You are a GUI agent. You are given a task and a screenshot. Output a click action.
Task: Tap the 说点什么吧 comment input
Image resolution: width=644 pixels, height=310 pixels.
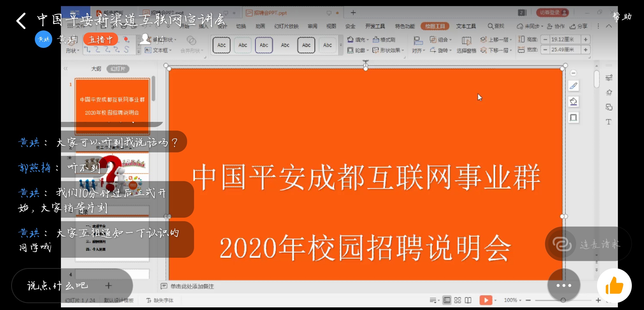click(57, 286)
